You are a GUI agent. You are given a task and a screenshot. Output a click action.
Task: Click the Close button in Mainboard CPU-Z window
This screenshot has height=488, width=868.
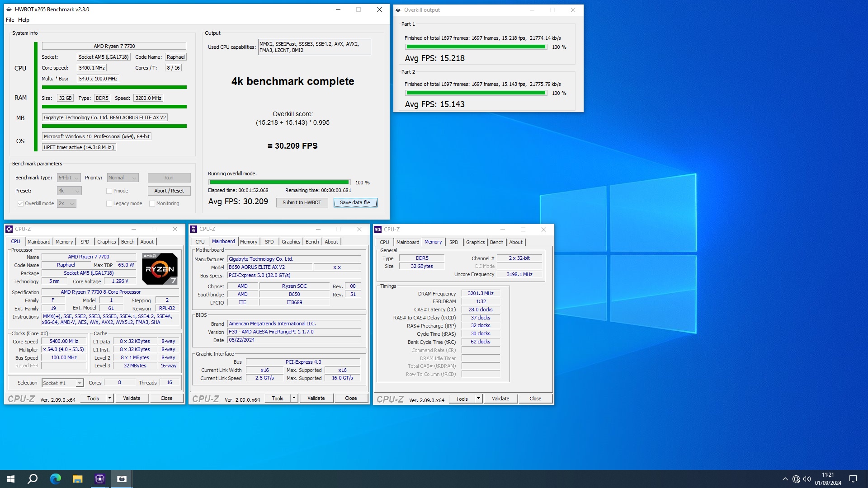(x=351, y=398)
